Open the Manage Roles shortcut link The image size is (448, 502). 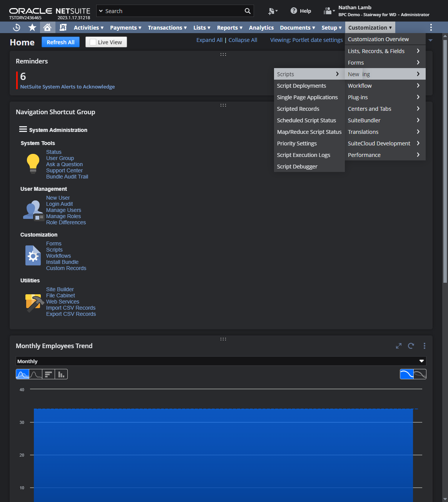click(x=64, y=216)
